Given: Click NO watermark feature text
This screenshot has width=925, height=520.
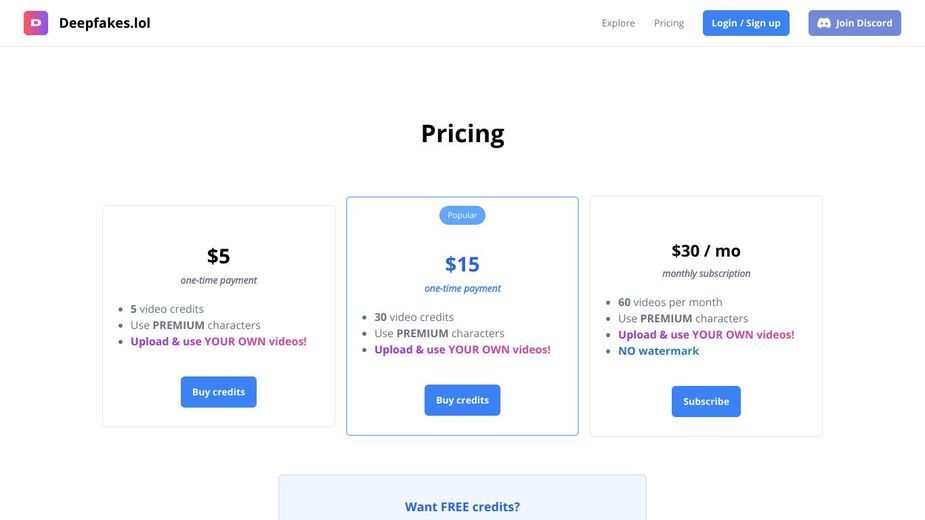Looking at the screenshot, I should [x=658, y=351].
